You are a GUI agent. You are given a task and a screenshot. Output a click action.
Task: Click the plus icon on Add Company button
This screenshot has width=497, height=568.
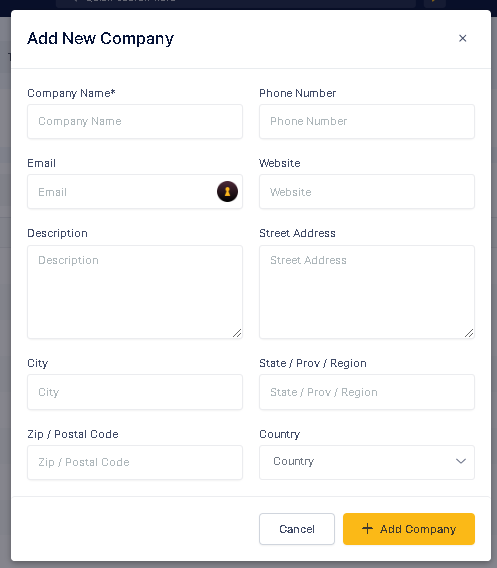[x=367, y=529]
